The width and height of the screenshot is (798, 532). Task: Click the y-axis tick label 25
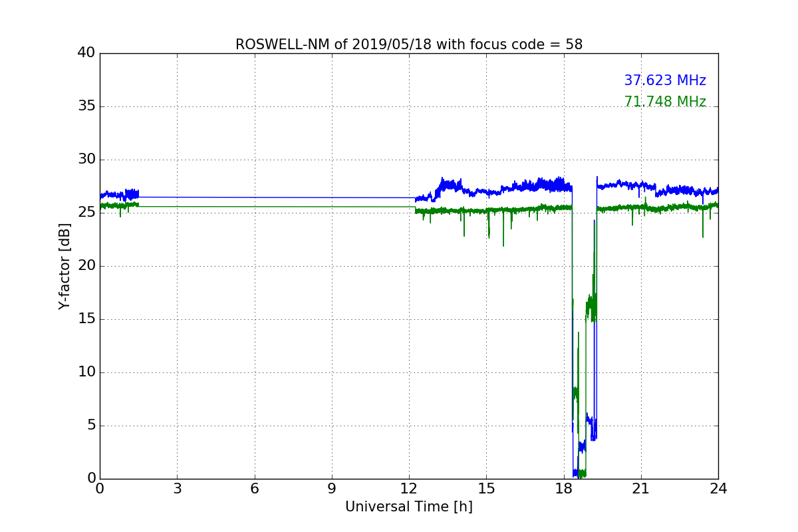click(86, 213)
